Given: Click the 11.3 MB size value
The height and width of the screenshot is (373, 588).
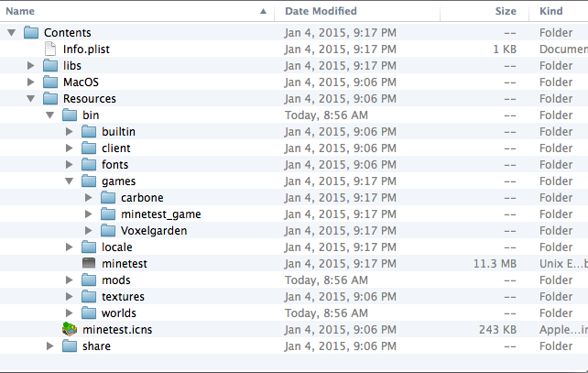Looking at the screenshot, I should click(x=495, y=264).
